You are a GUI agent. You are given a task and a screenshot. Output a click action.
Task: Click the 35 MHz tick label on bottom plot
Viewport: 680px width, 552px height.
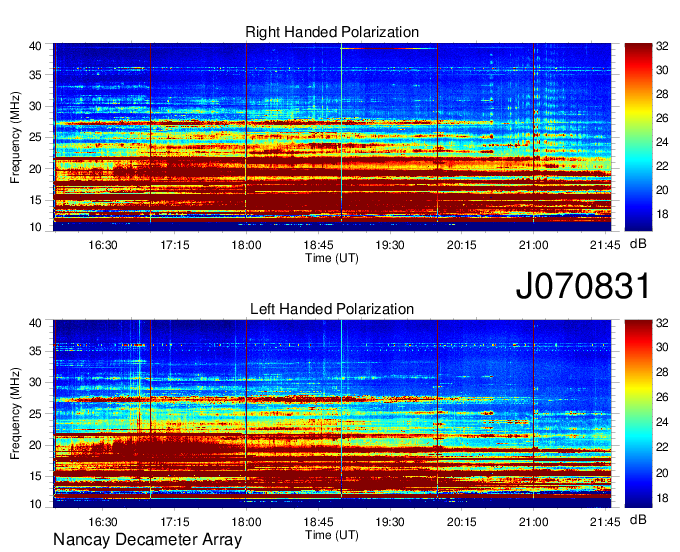point(35,351)
